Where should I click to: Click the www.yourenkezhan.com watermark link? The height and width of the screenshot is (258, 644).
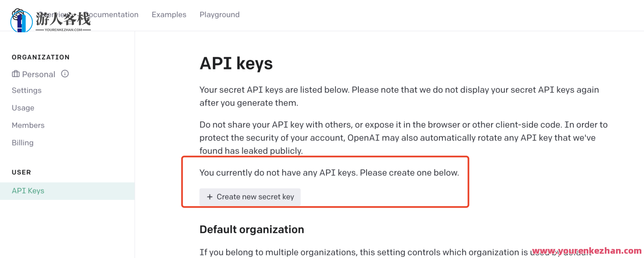587,251
